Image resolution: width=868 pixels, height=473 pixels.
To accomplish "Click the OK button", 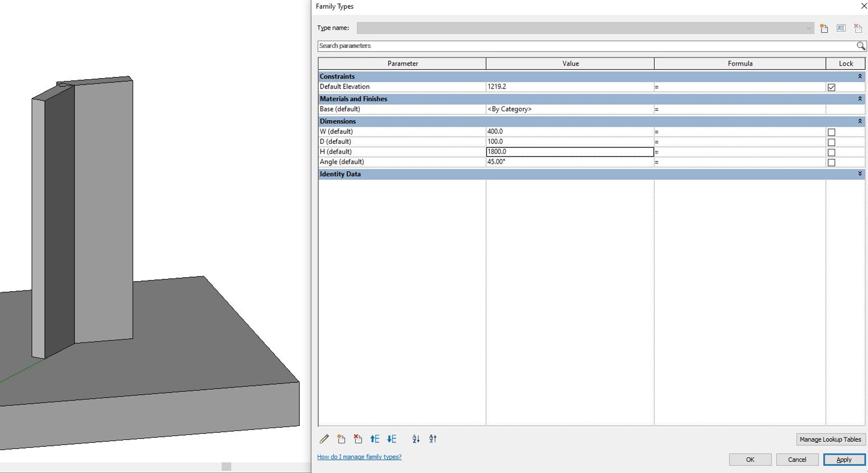I will click(x=750, y=459).
